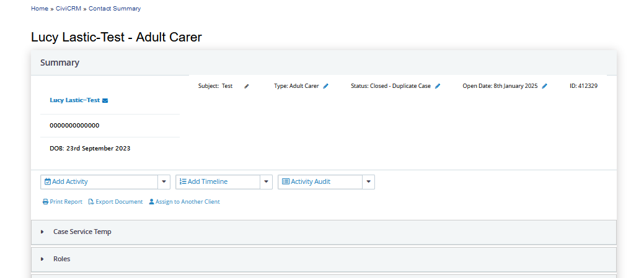
Task: Click Export Document link
Action: (x=115, y=202)
